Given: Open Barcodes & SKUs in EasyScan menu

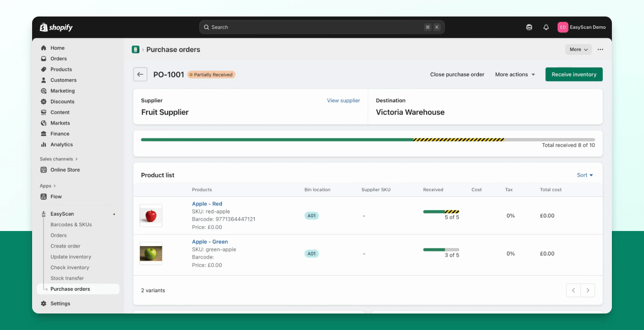Looking at the screenshot, I should [71, 225].
